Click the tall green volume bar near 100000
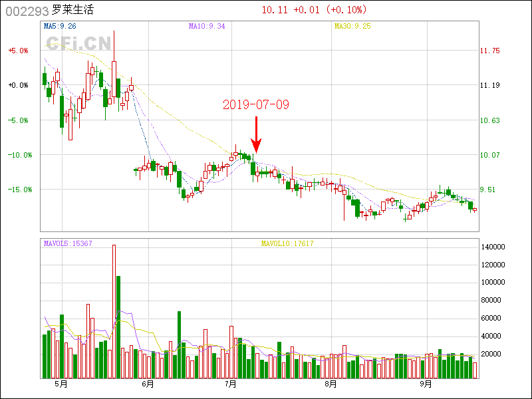532x399 pixels. (118, 327)
